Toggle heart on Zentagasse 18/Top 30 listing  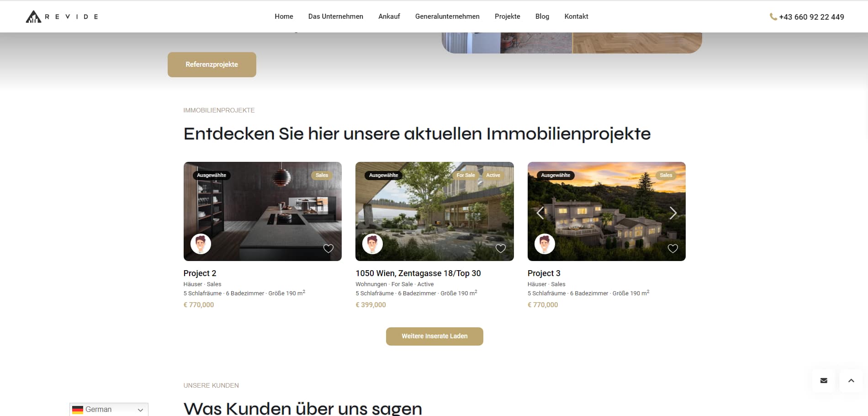pyautogui.click(x=501, y=249)
